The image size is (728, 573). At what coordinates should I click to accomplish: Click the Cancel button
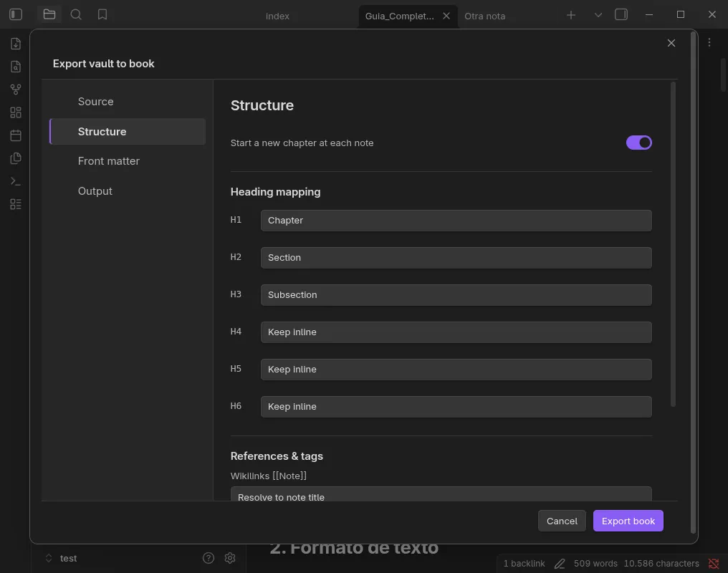562,521
